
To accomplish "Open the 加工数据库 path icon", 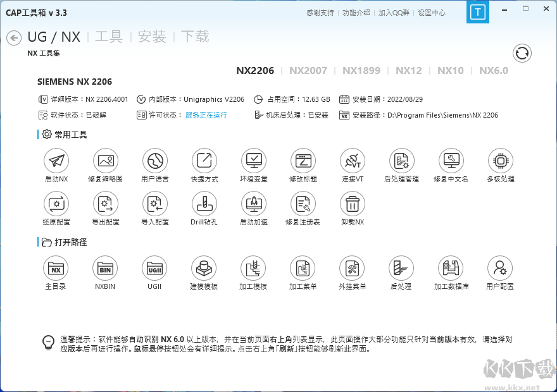I will [451, 268].
